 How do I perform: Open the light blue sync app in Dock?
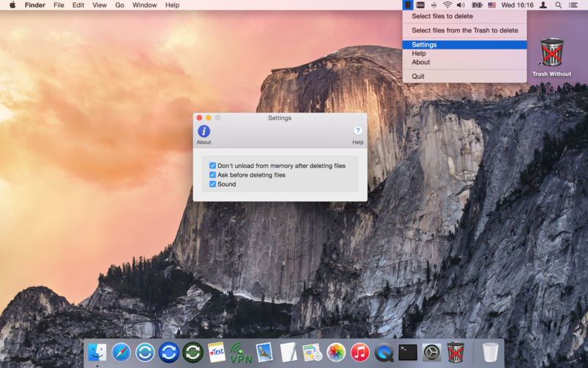pos(145,353)
